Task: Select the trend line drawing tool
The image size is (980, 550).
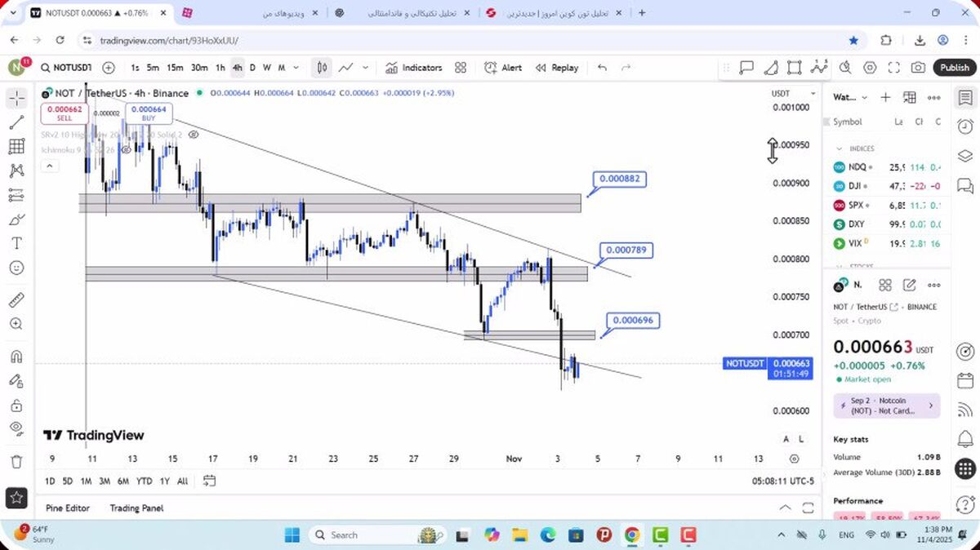Action: coord(16,122)
